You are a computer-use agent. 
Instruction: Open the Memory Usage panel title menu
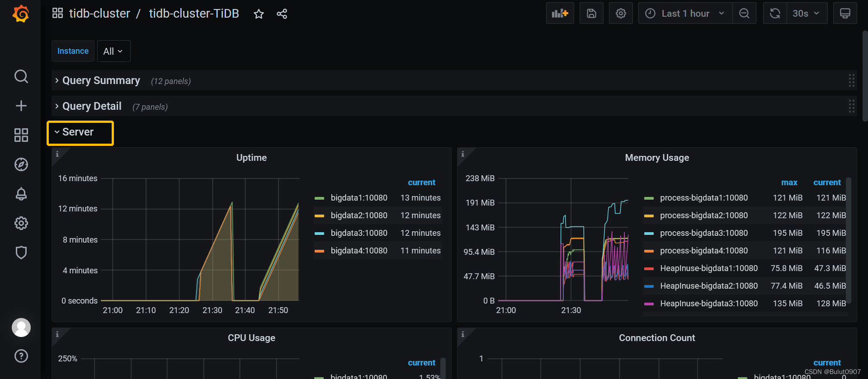[x=657, y=158]
